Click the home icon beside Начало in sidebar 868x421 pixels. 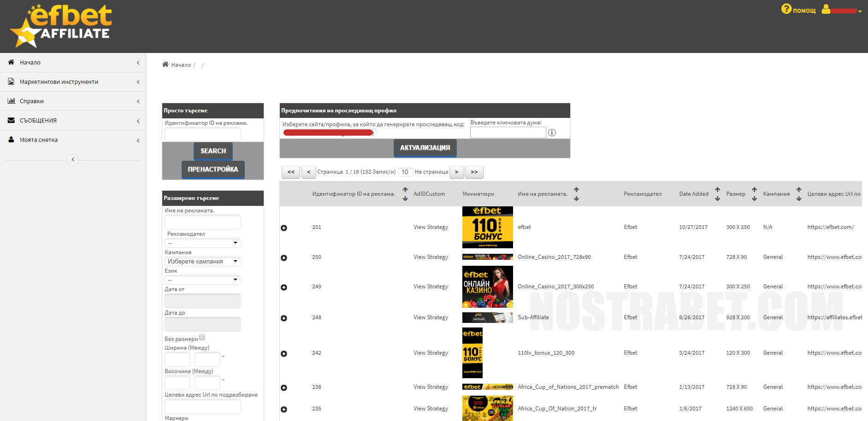pos(11,62)
